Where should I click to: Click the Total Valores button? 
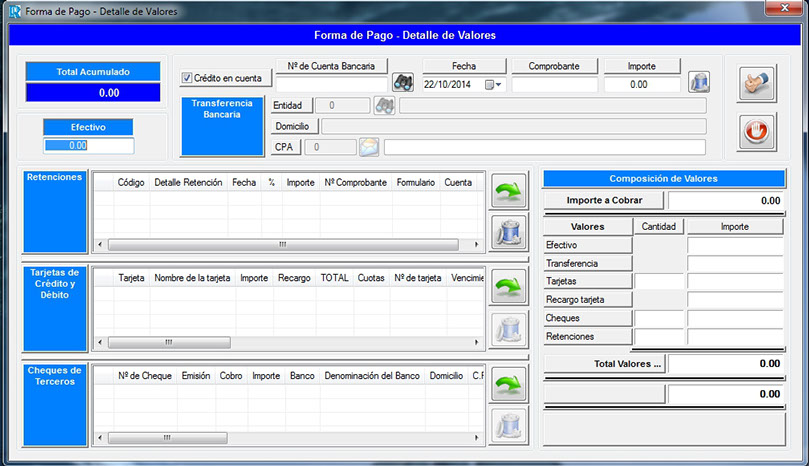coord(604,364)
